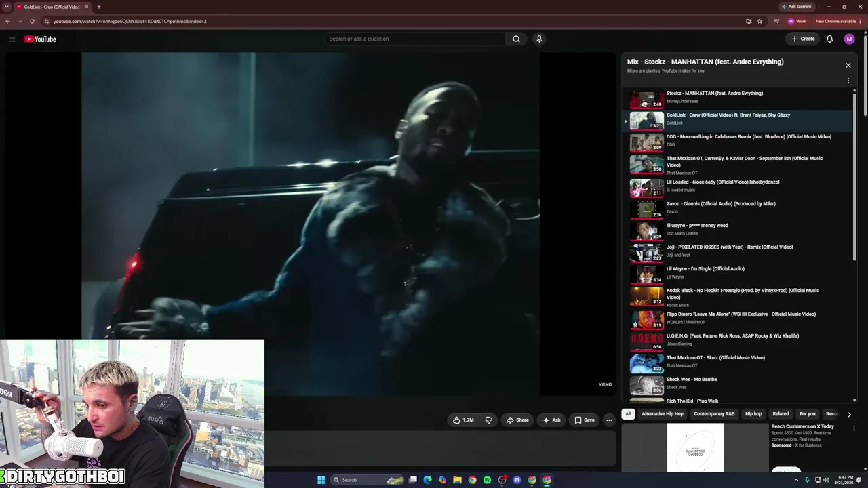Open YouTube notifications bell
The image size is (868, 488).
(x=829, y=39)
